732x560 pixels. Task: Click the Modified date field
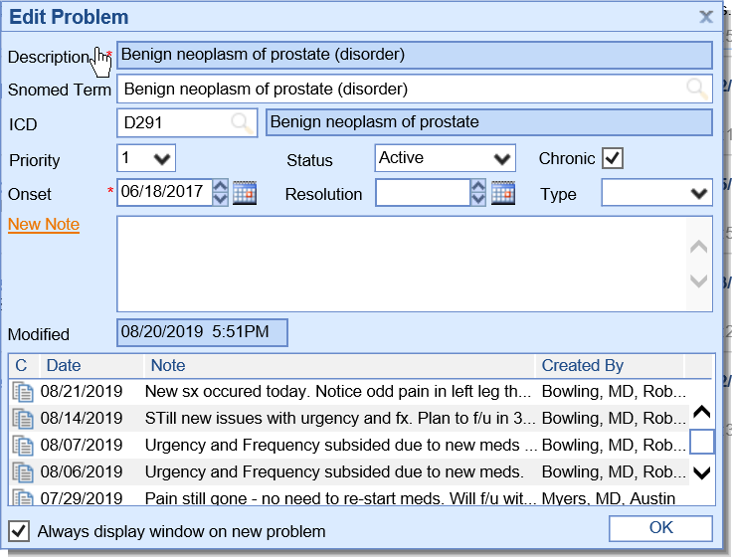click(202, 332)
